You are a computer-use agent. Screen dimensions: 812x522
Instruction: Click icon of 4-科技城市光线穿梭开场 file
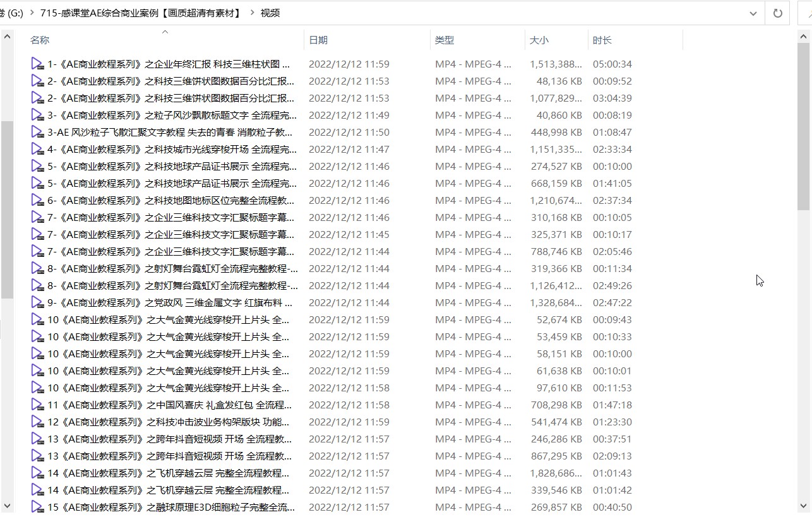(x=37, y=149)
